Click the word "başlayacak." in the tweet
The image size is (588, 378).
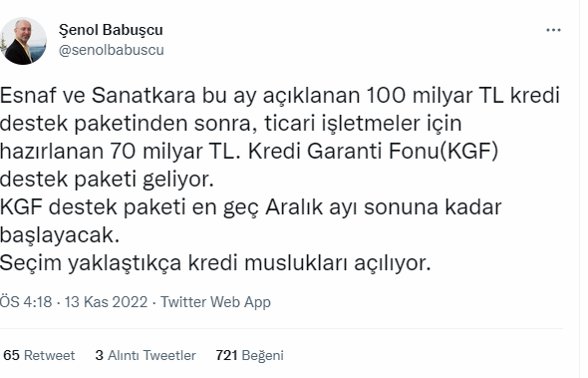point(59,235)
